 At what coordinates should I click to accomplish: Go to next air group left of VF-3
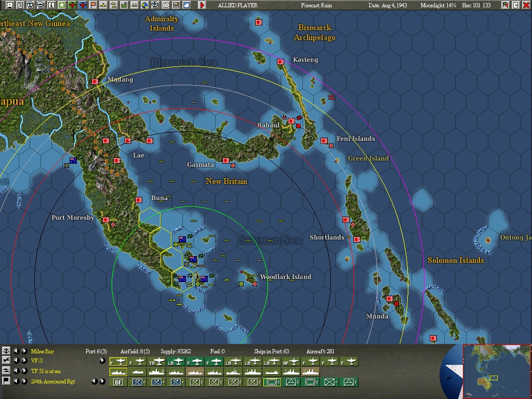point(24,361)
